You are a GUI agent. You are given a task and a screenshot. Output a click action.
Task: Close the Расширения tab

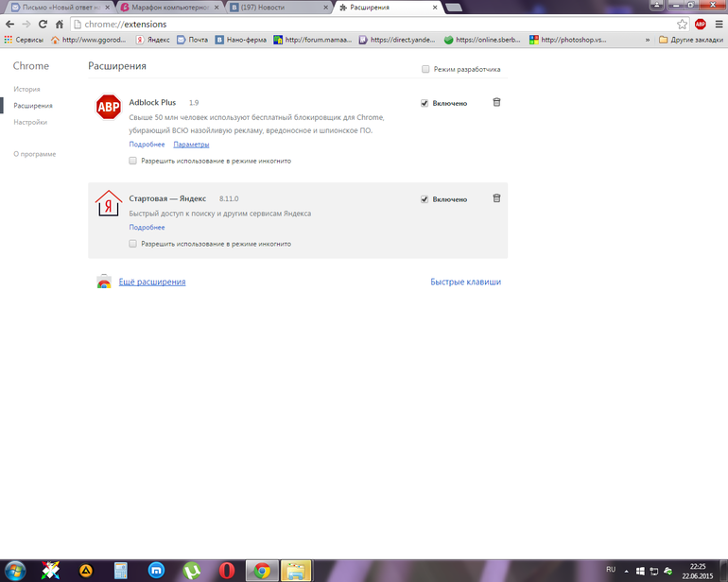coord(435,8)
